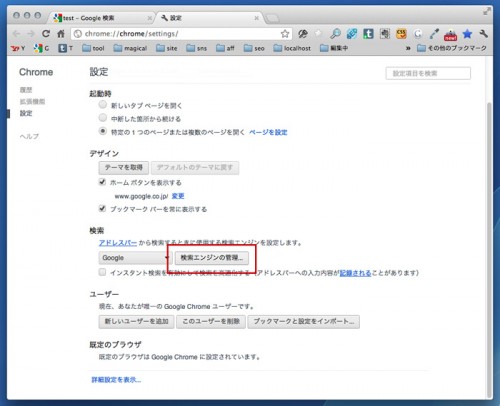Open the eyedropper color picker extension
The height and width of the screenshot is (406, 500).
[434, 34]
